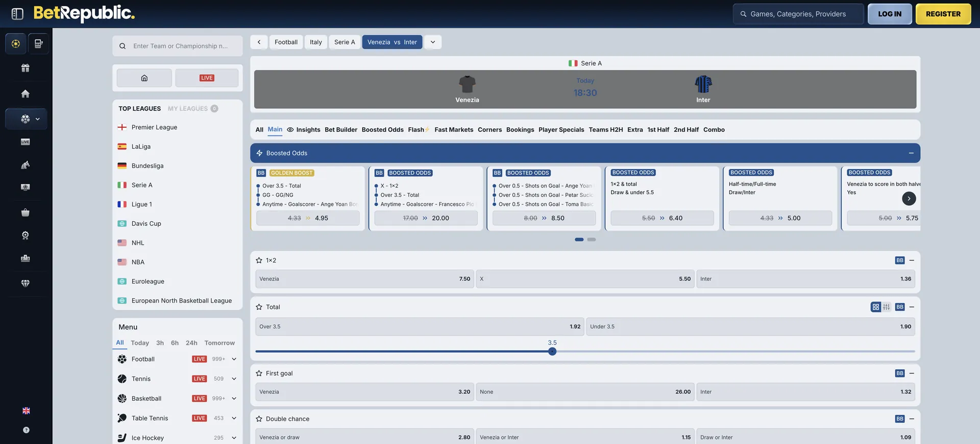Click the LOG IN button
The height and width of the screenshot is (444, 980).
pos(890,14)
